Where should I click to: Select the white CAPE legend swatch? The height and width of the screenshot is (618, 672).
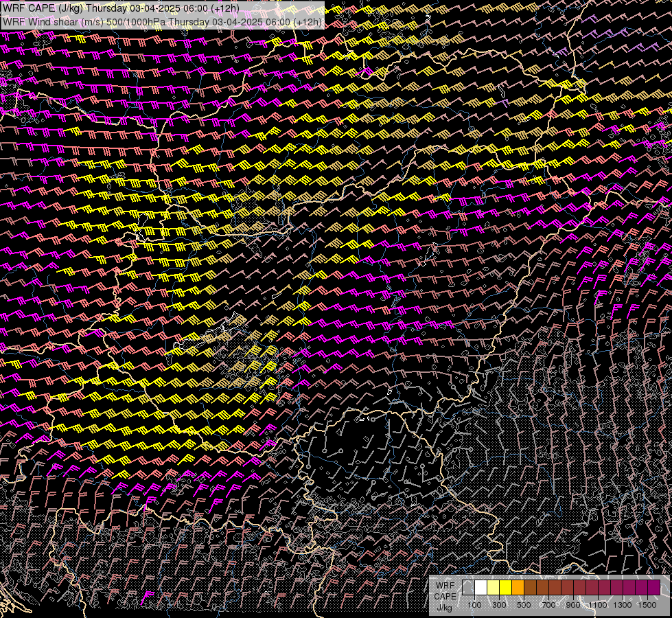click(481, 588)
